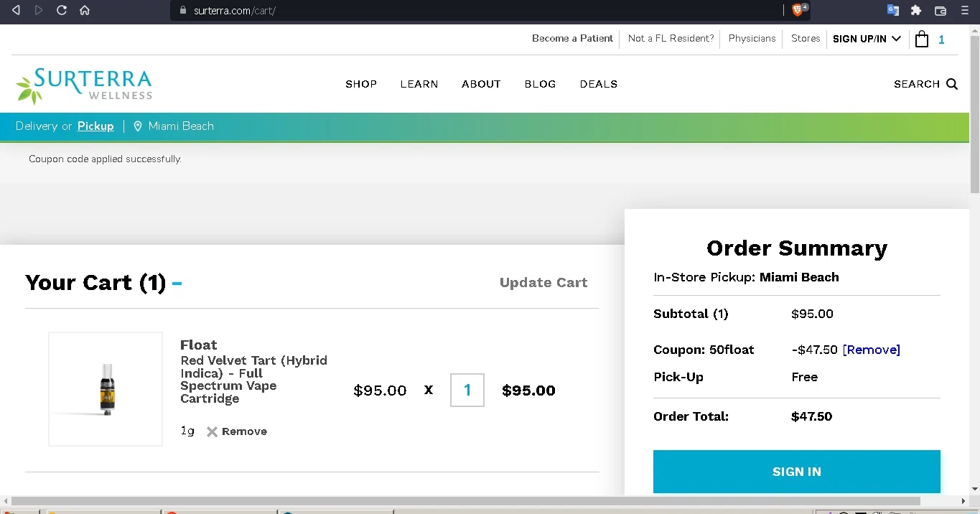Select the Delivery option

coord(37,126)
